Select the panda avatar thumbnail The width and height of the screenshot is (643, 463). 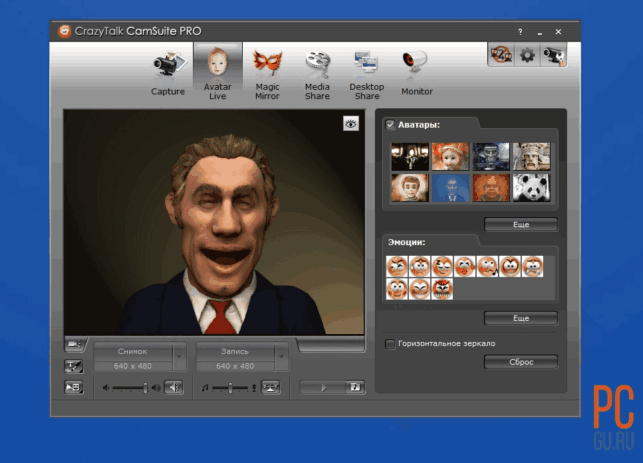[531, 188]
